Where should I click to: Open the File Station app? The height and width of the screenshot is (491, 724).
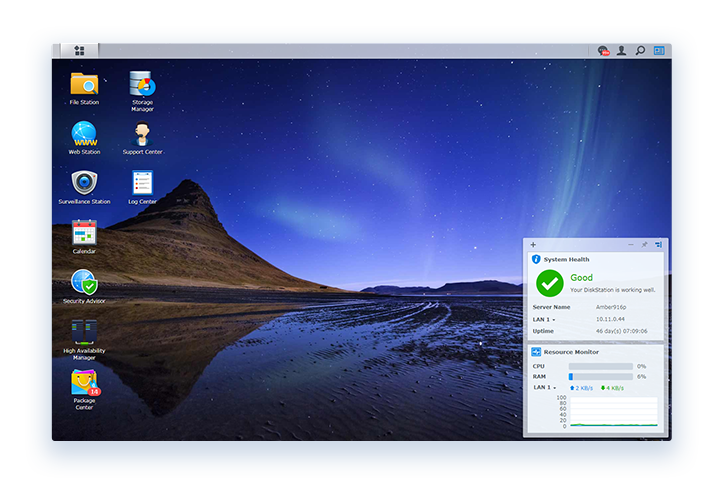(84, 84)
